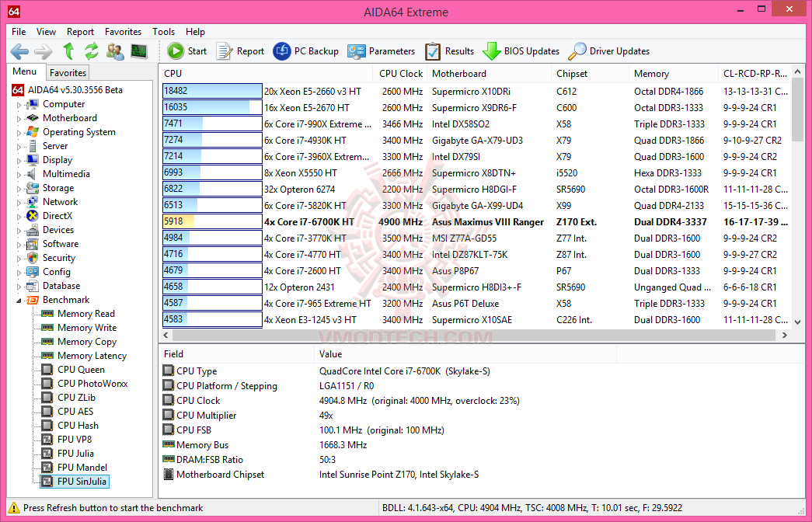Sort by the Chipset column header

coord(591,74)
